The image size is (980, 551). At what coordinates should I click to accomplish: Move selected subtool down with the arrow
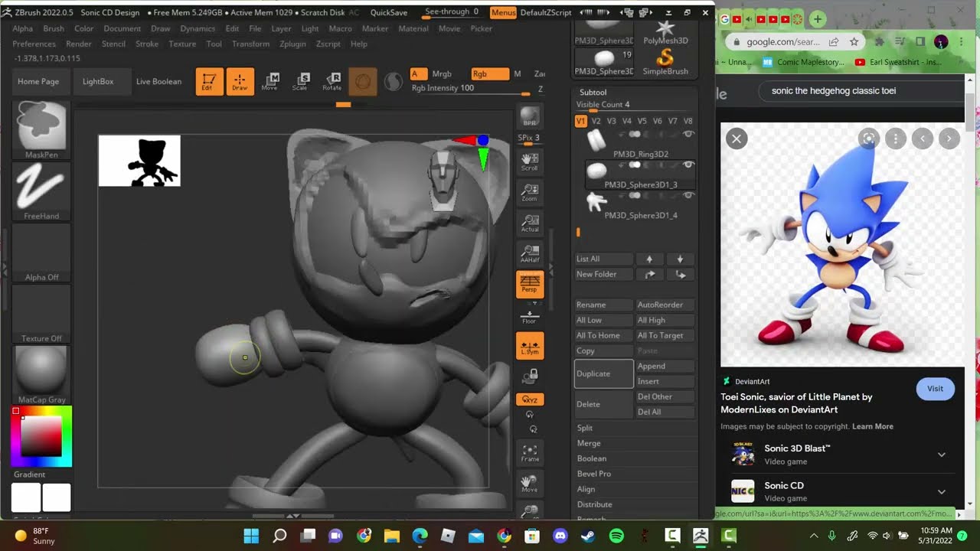(x=680, y=259)
